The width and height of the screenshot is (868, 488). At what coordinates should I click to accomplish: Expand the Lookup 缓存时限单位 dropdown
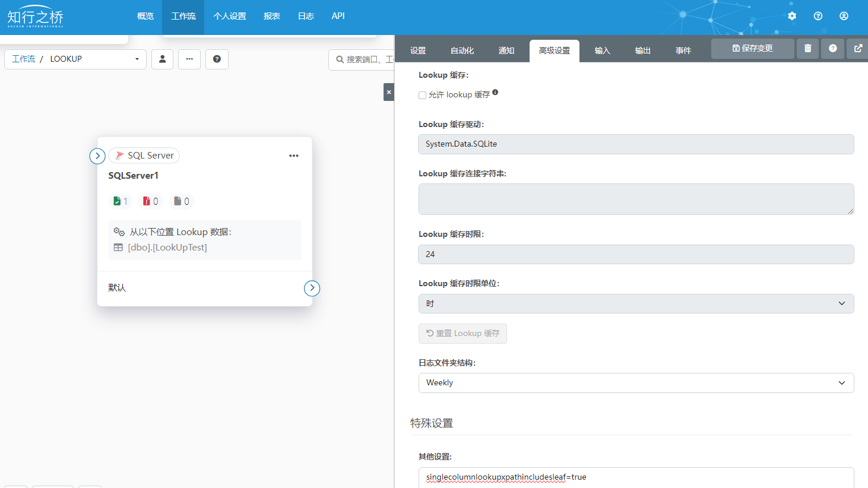[x=636, y=303]
